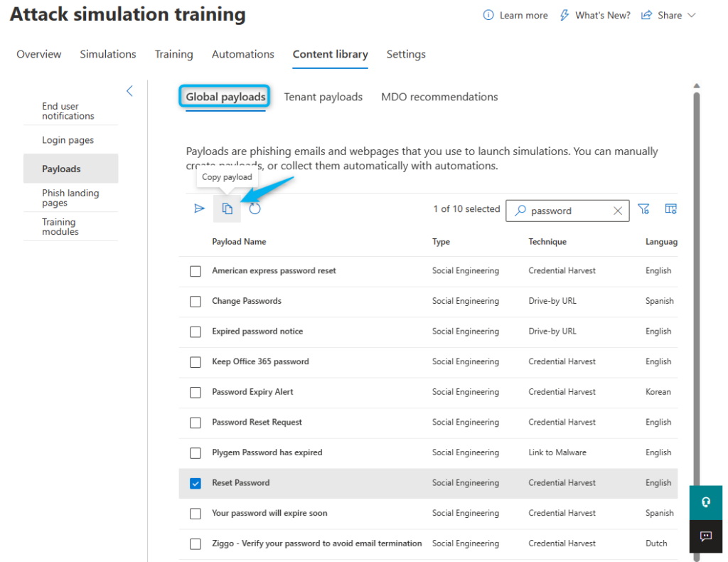Expand the Share dropdown
This screenshot has width=728, height=562.
coord(668,16)
